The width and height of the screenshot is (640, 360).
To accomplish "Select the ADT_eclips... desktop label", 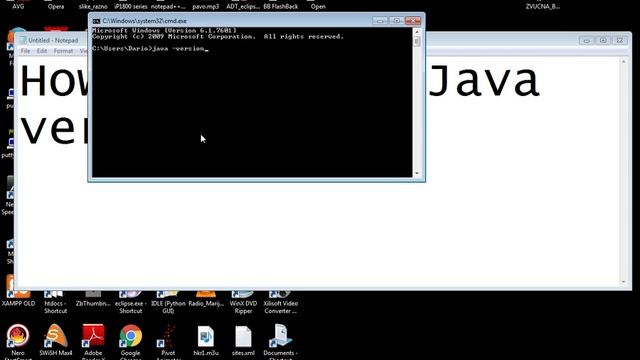I will tap(243, 6).
